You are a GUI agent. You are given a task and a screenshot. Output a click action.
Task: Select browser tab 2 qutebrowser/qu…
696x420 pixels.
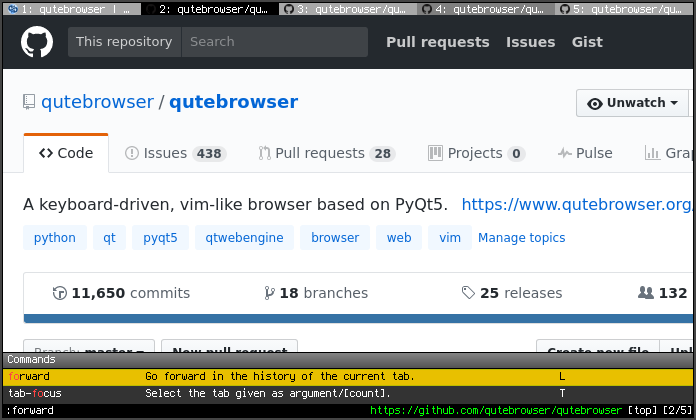tap(210, 9)
